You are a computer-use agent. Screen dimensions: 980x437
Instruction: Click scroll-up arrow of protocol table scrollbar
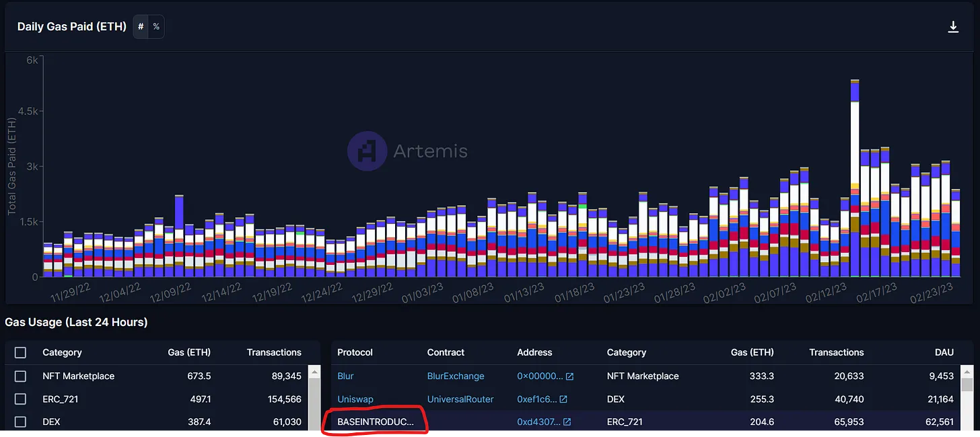tap(967, 371)
